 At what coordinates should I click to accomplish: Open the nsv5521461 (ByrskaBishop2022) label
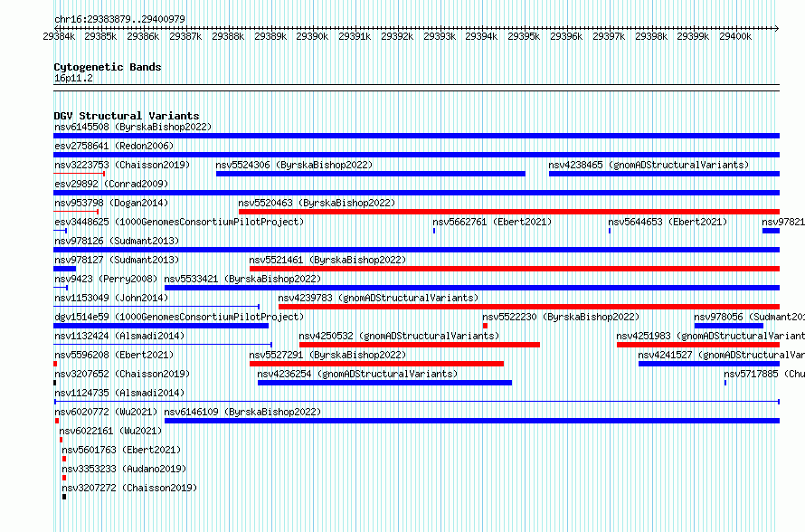(x=327, y=260)
